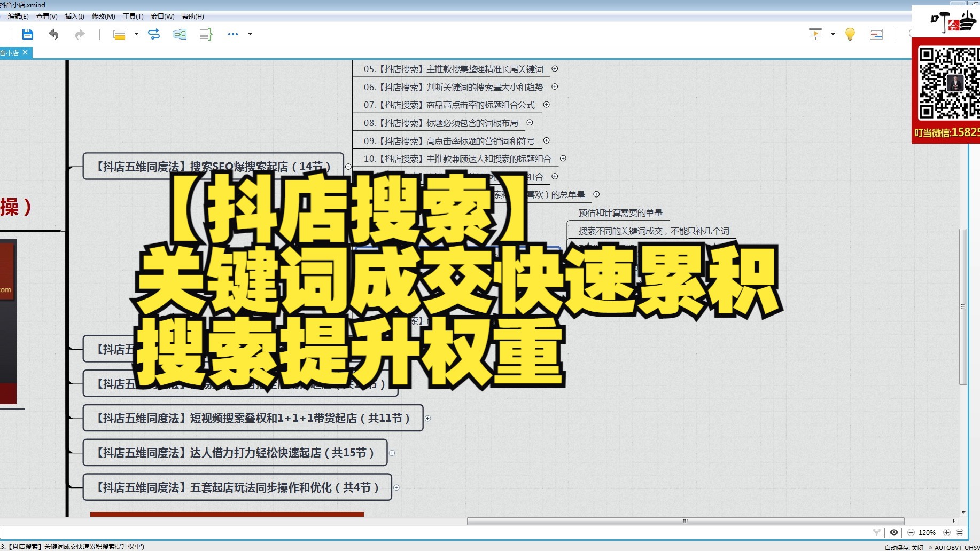Open the 插入(I) menu
This screenshot has width=980, height=551.
coord(75,17)
